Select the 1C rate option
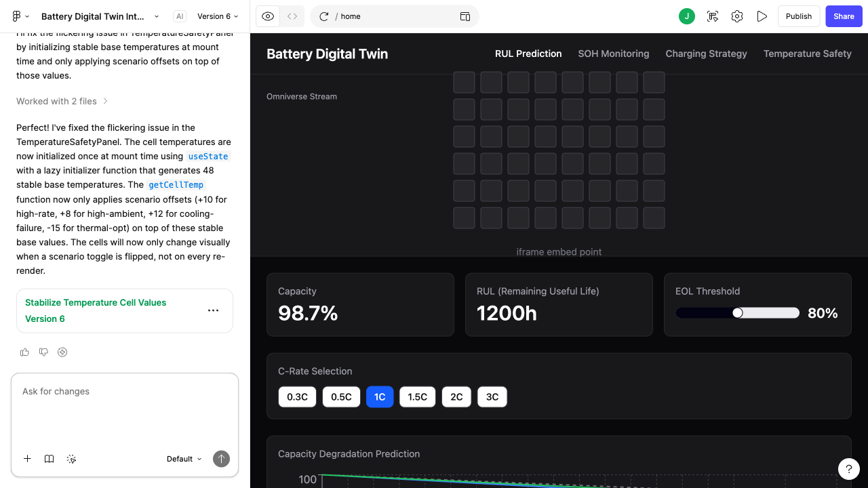This screenshot has height=488, width=868. tap(380, 396)
